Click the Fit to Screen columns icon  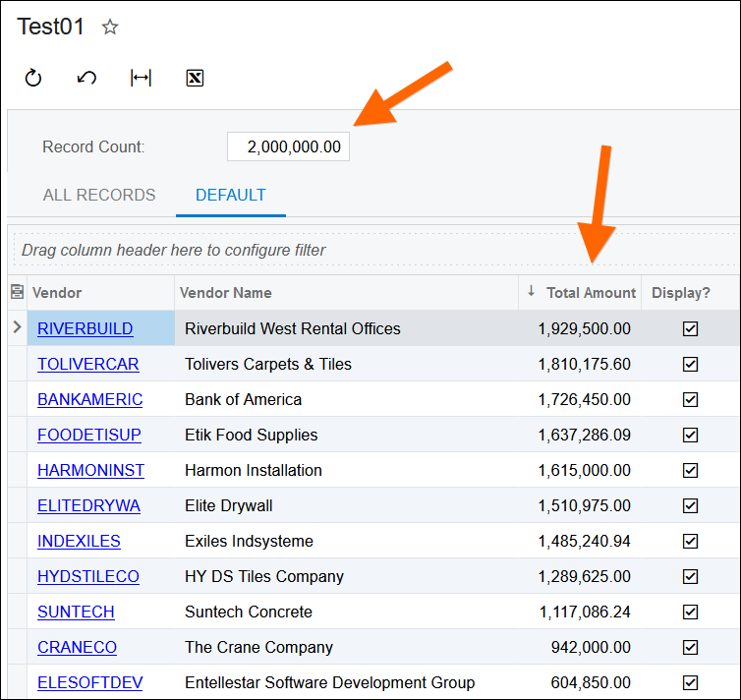[x=141, y=78]
